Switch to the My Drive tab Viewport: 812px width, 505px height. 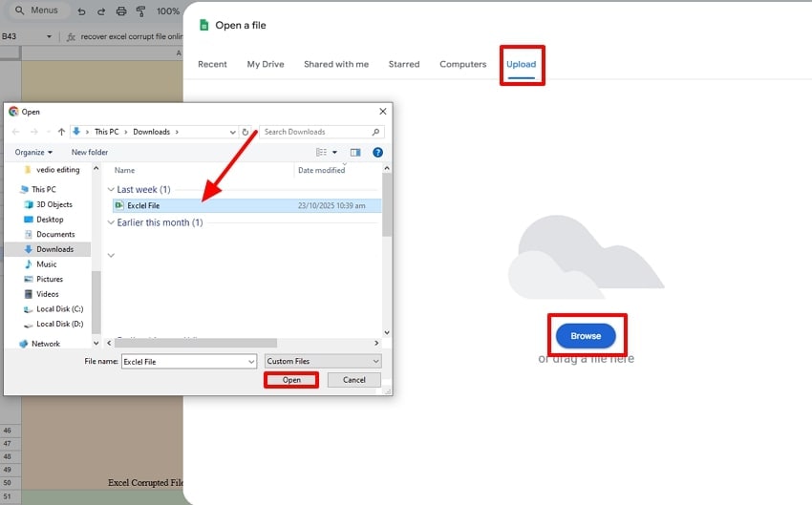tap(266, 64)
